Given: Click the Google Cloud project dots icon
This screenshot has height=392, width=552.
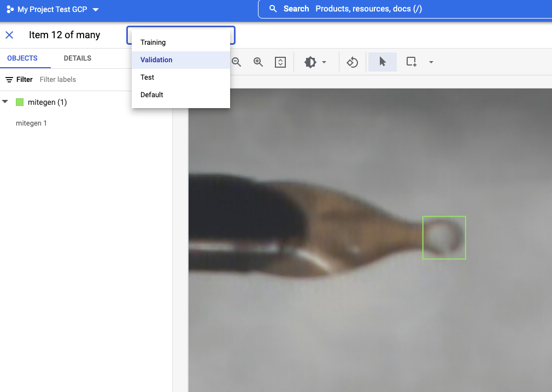Looking at the screenshot, I should (10, 9).
